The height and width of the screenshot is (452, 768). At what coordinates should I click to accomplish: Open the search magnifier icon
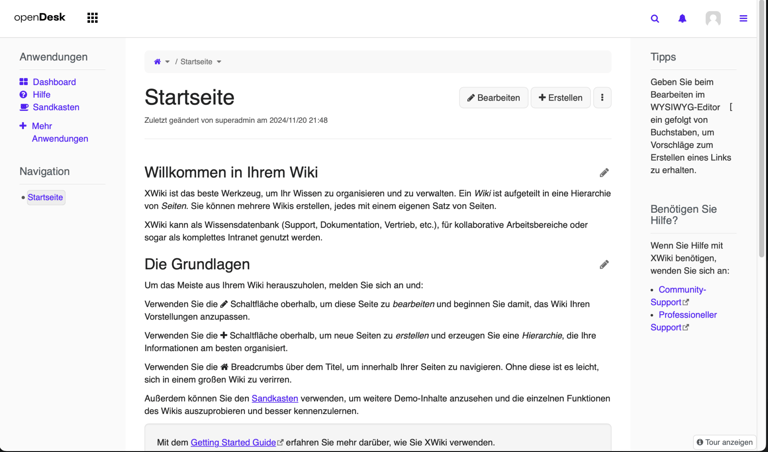tap(655, 19)
